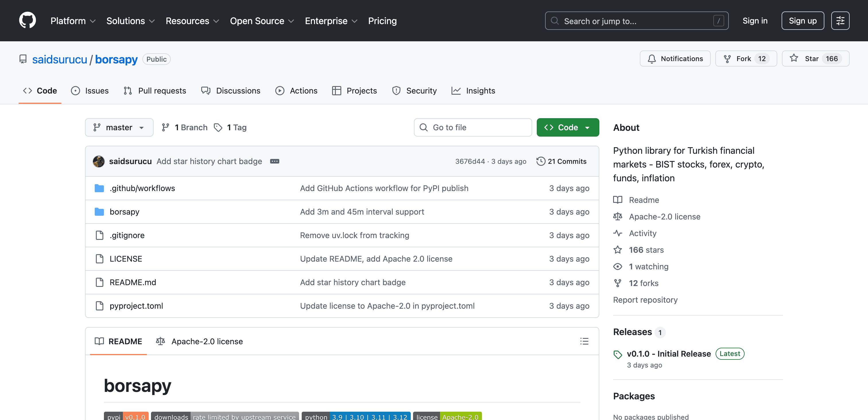Switch to the Insights tab
Screen dimensions: 868x420
473,91
